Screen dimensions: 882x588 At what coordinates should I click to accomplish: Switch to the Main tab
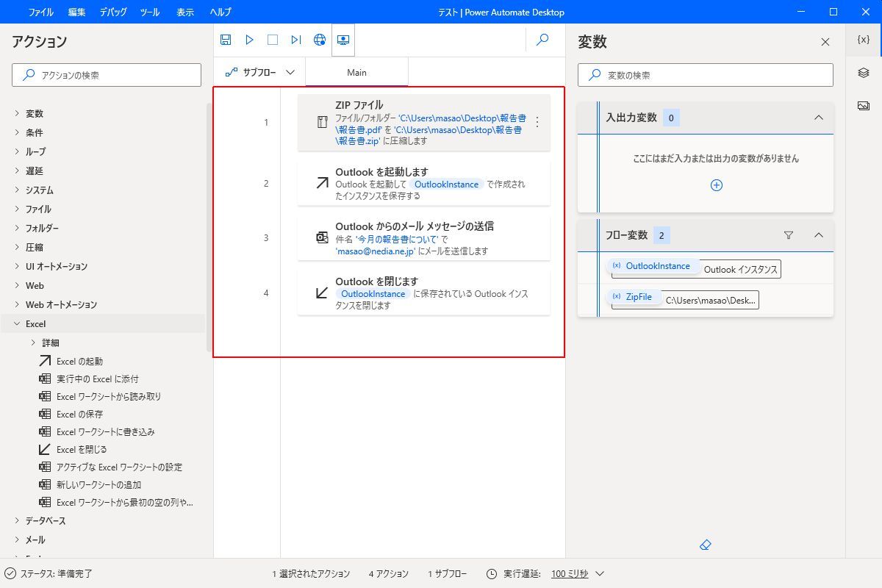click(356, 72)
